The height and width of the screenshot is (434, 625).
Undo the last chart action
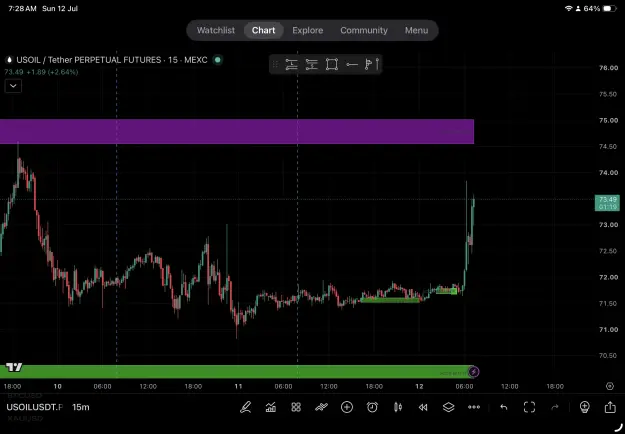(x=504, y=407)
